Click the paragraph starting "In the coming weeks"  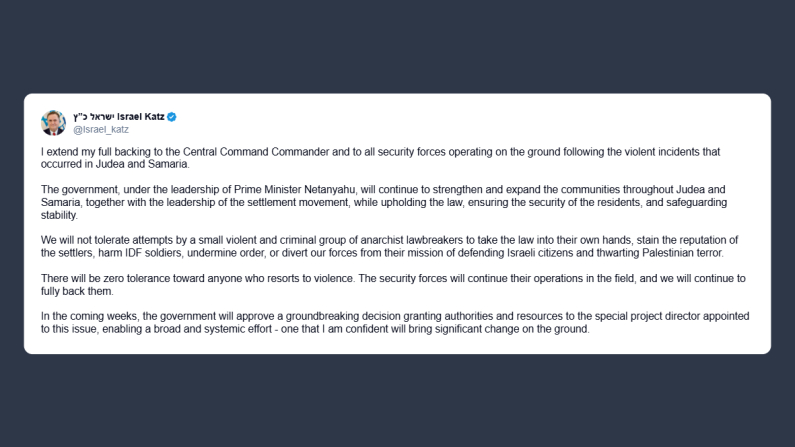(x=380, y=322)
